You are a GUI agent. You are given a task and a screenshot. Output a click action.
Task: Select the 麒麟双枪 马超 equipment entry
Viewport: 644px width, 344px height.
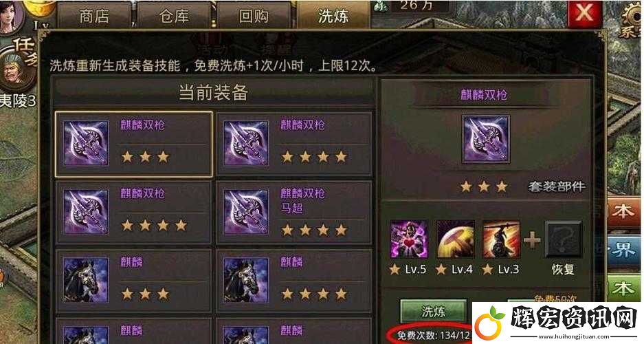pos(294,213)
